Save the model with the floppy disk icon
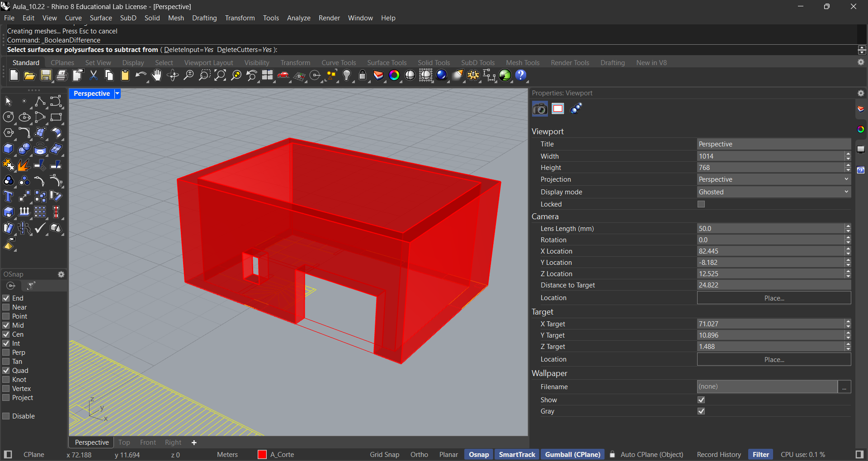Screen dimensions: 868x461 coord(46,75)
